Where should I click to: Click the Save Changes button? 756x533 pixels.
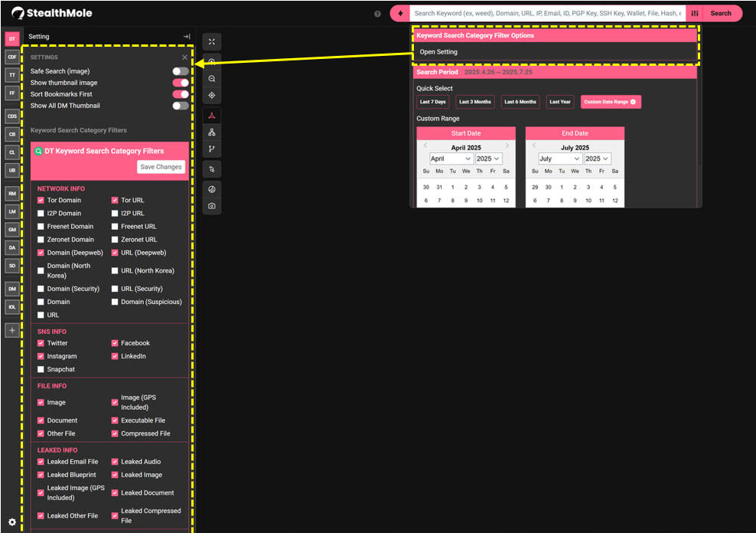coord(161,167)
